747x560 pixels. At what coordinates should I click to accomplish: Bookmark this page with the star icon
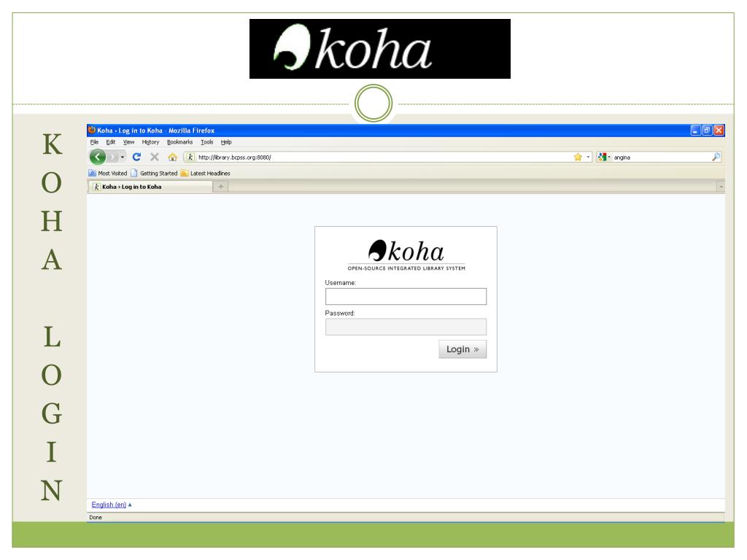578,157
